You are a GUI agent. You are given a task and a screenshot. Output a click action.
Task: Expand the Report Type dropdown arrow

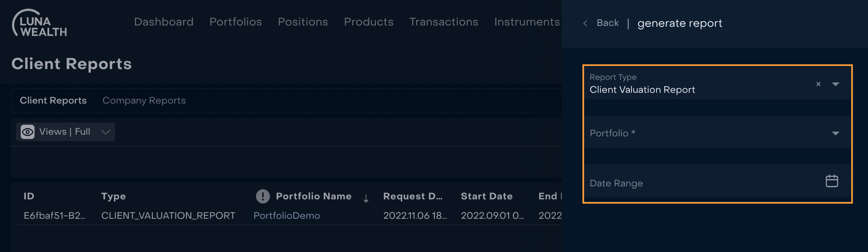click(x=835, y=84)
